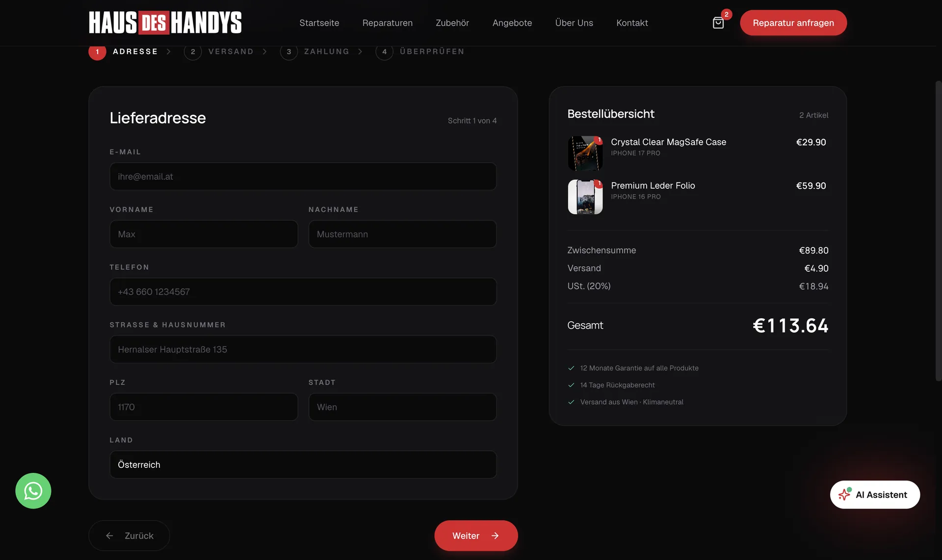Click the Lieferadresse heading
The height and width of the screenshot is (560, 942).
pyautogui.click(x=157, y=118)
